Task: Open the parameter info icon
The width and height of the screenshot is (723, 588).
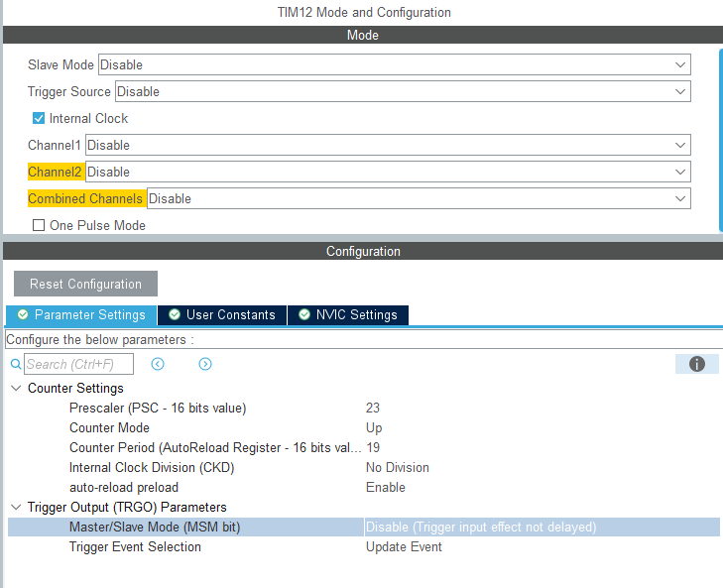Action: coord(696,364)
